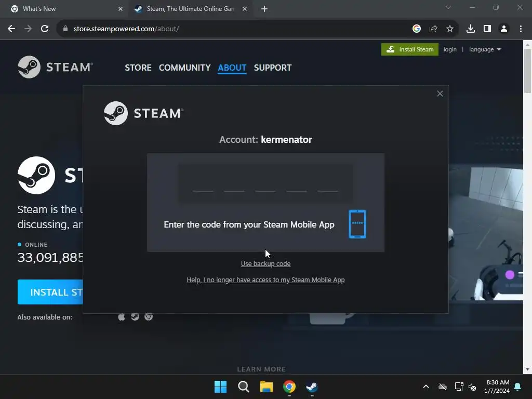
Task: Open Windows taskbar search
Action: (x=243, y=387)
